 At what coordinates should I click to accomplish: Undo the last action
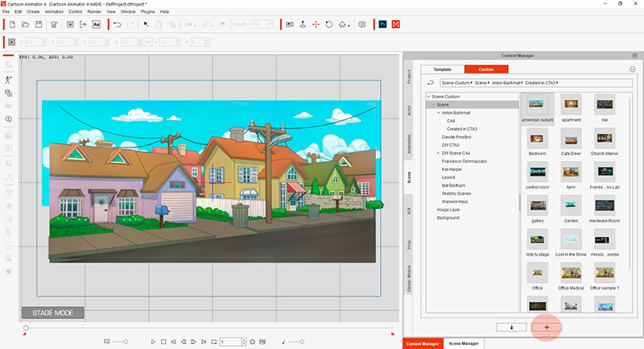118,25
